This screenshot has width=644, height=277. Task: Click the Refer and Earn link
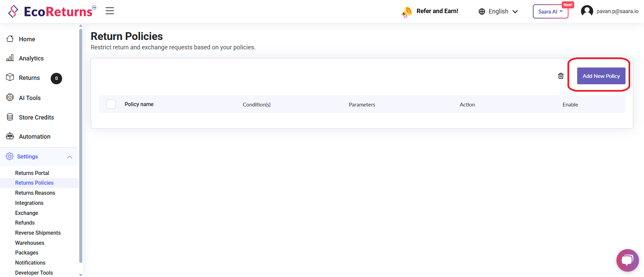(x=437, y=11)
